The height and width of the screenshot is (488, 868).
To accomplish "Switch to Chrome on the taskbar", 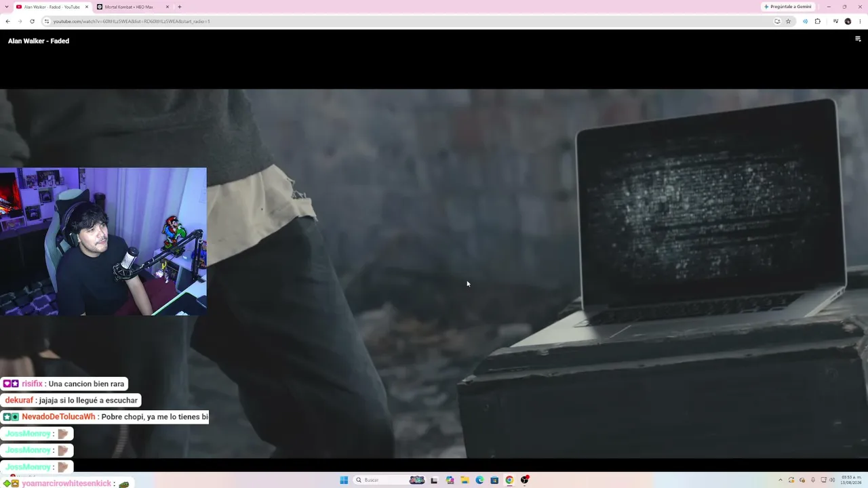I will tap(509, 480).
